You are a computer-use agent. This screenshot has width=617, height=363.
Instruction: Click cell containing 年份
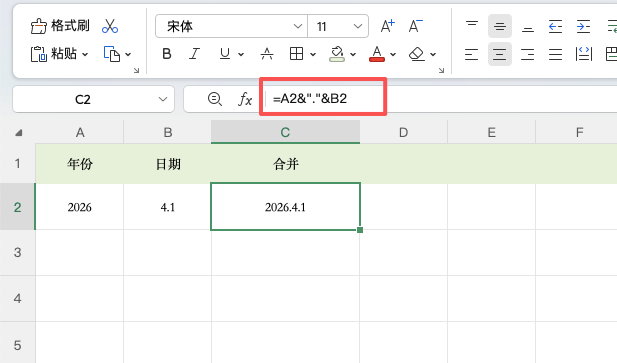pyautogui.click(x=80, y=164)
